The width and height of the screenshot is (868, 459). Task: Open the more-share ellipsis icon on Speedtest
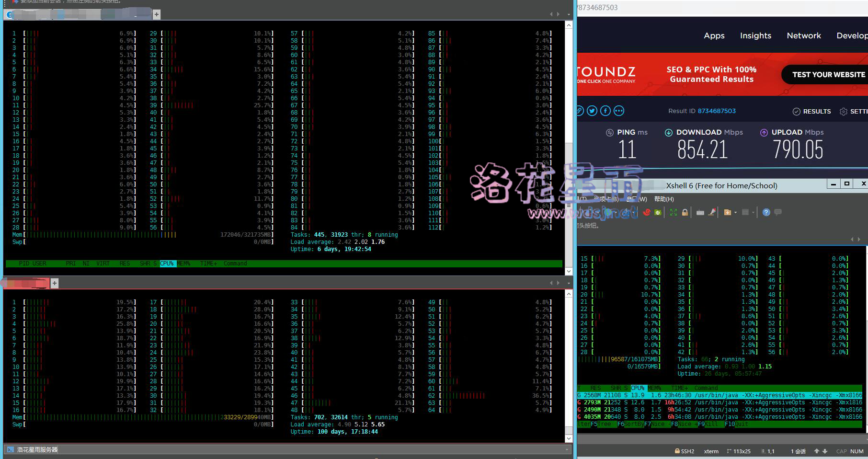619,111
